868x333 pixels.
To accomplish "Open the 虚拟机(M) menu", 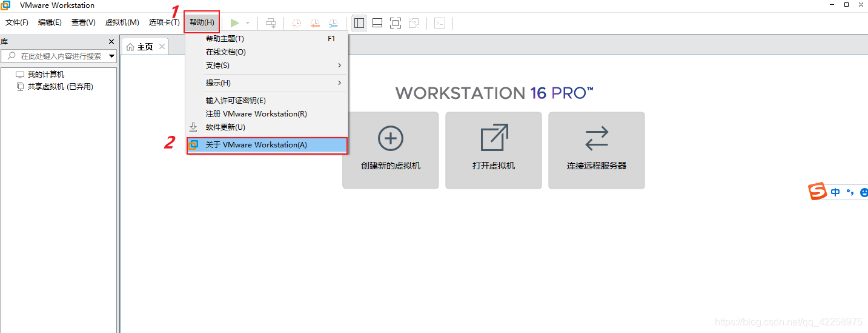I will point(122,22).
